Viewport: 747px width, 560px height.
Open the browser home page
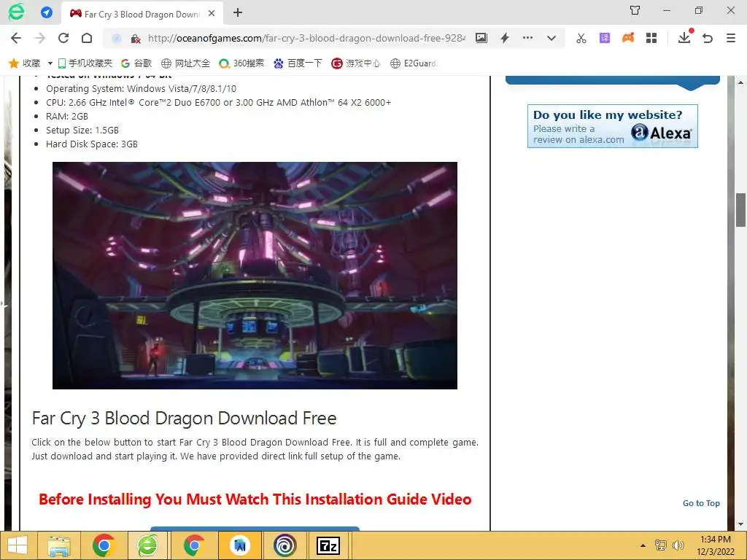[x=87, y=38]
